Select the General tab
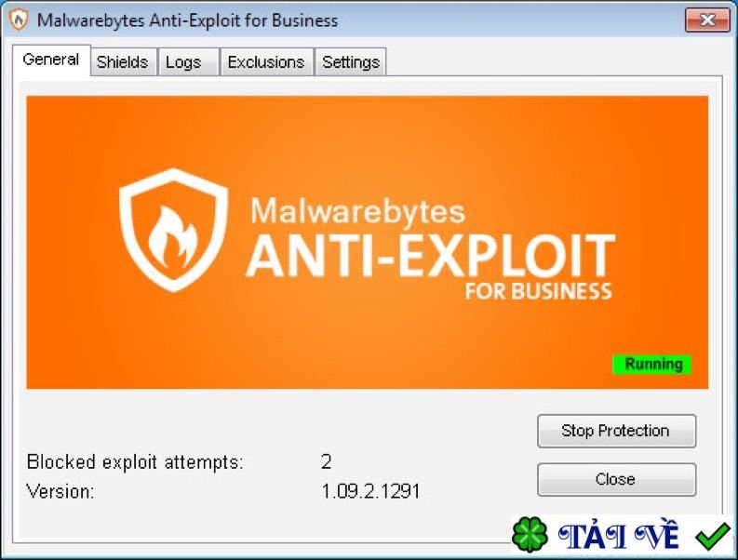This screenshot has height=560, width=738. [x=51, y=60]
